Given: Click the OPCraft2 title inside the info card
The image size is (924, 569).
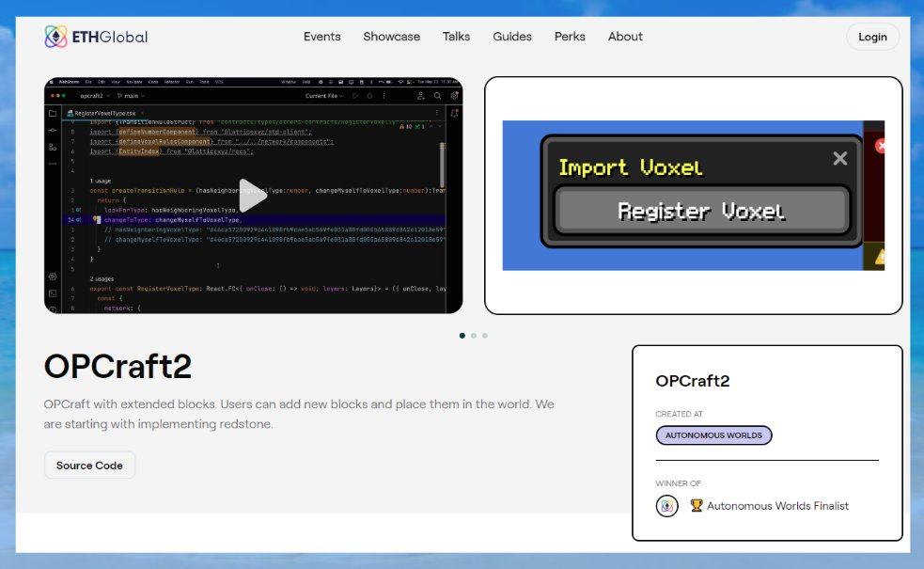Looking at the screenshot, I should 693,381.
